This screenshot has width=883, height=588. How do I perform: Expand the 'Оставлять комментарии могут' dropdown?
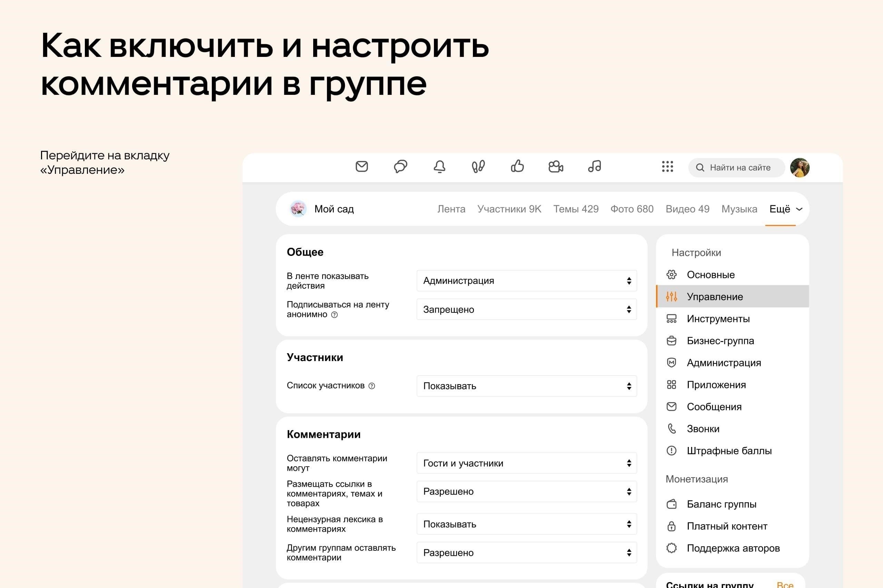526,463
